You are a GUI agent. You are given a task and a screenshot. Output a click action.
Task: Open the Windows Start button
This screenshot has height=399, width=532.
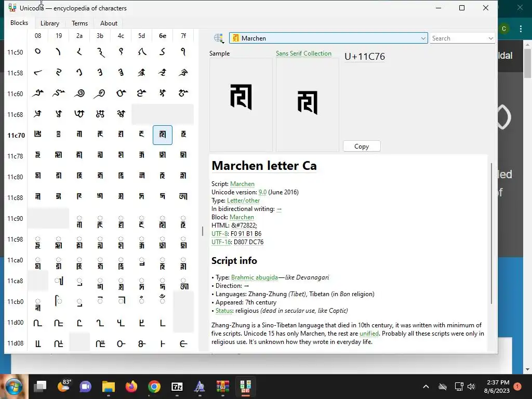point(14,387)
